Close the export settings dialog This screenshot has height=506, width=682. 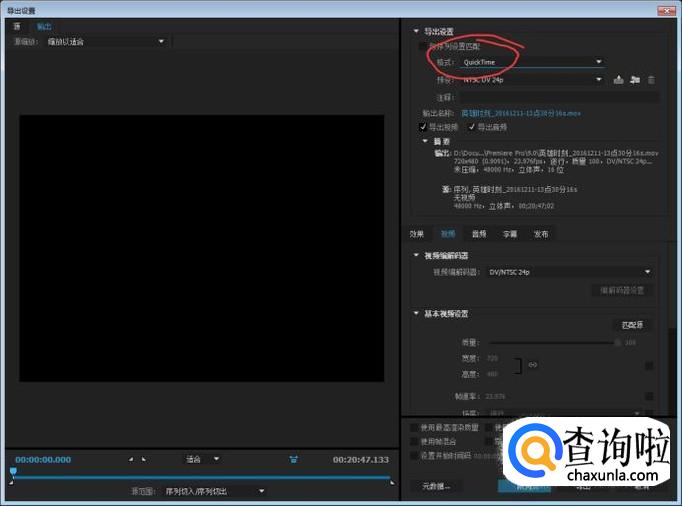click(666, 10)
